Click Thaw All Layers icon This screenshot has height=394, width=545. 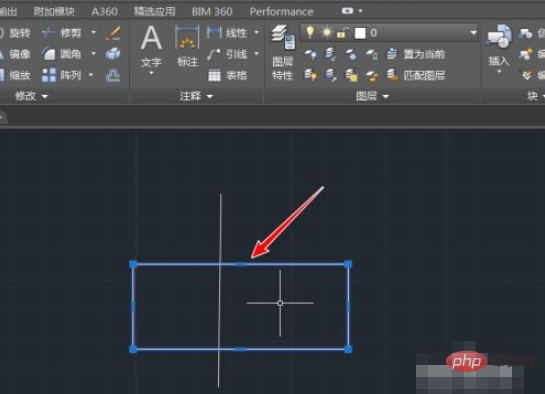(351, 75)
